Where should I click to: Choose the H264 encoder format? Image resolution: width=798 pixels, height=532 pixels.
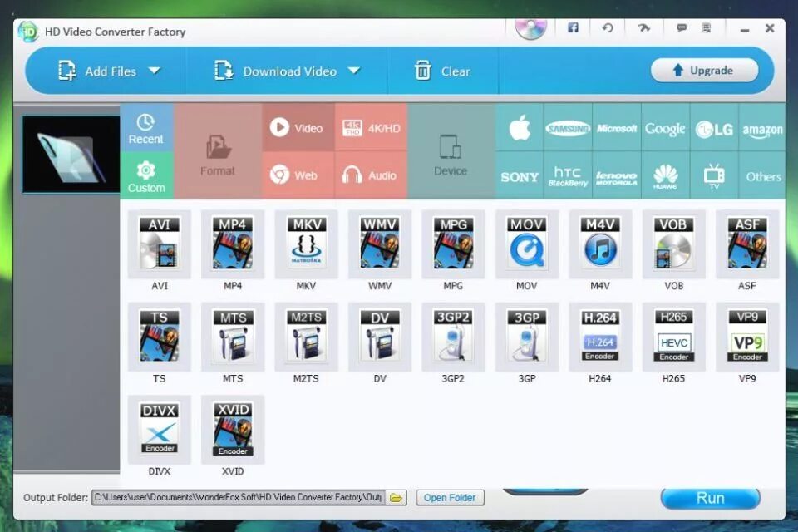coord(600,337)
